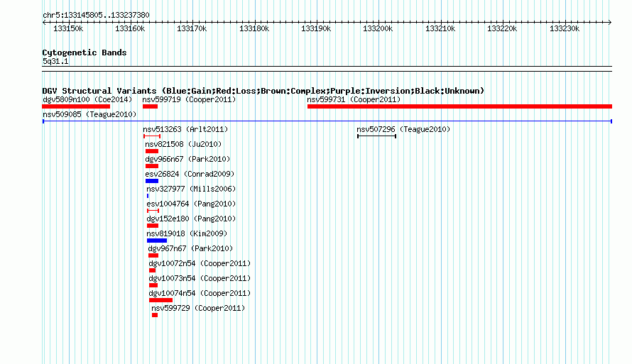Click the 133150k ruler tick label
The width and height of the screenshot is (632, 364).
tap(68, 28)
